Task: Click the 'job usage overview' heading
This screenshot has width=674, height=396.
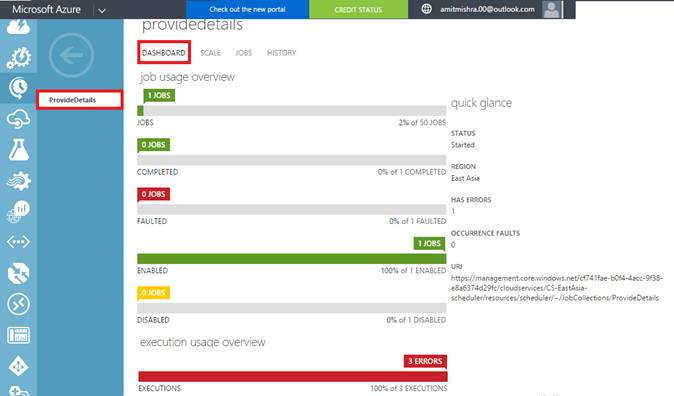Action: (x=187, y=77)
